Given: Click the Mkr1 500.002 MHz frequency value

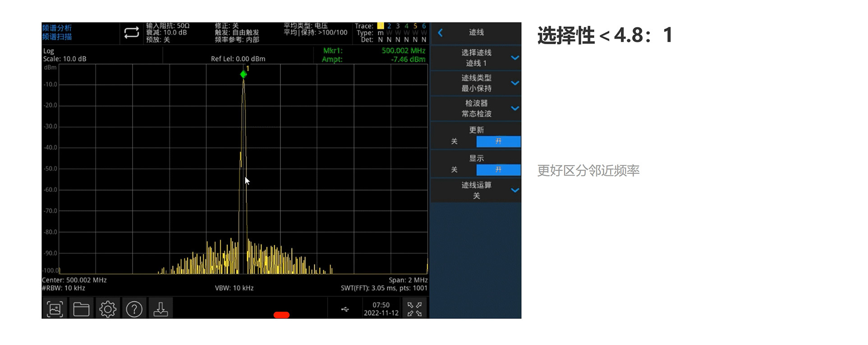Looking at the screenshot, I should [x=403, y=51].
